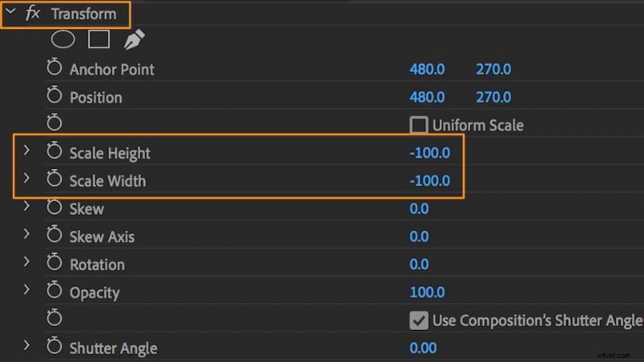Viewport: 644px width, 362px height.
Task: Select the Transform effect name
Action: click(84, 14)
